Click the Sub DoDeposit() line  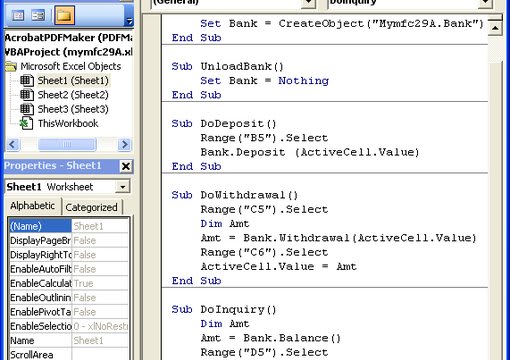[x=224, y=124]
